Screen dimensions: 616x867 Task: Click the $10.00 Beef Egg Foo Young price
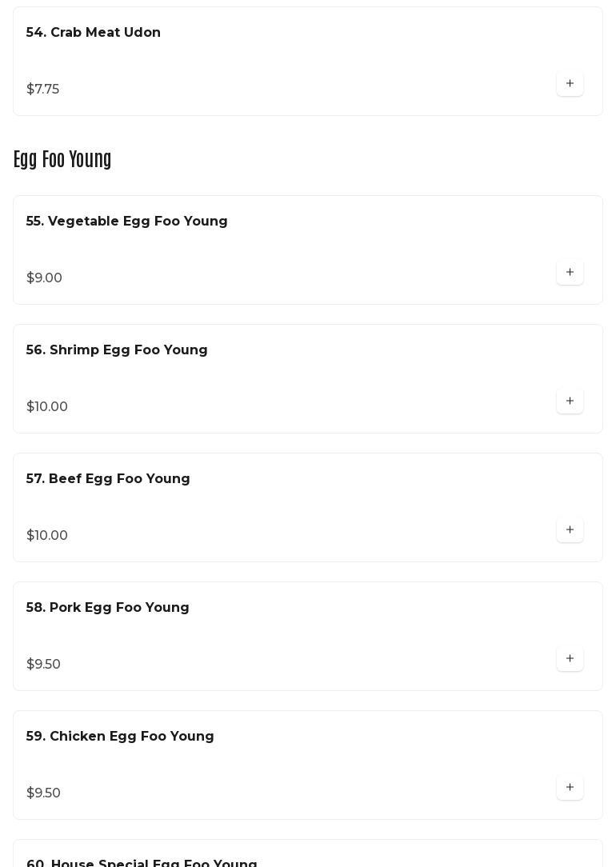[47, 536]
